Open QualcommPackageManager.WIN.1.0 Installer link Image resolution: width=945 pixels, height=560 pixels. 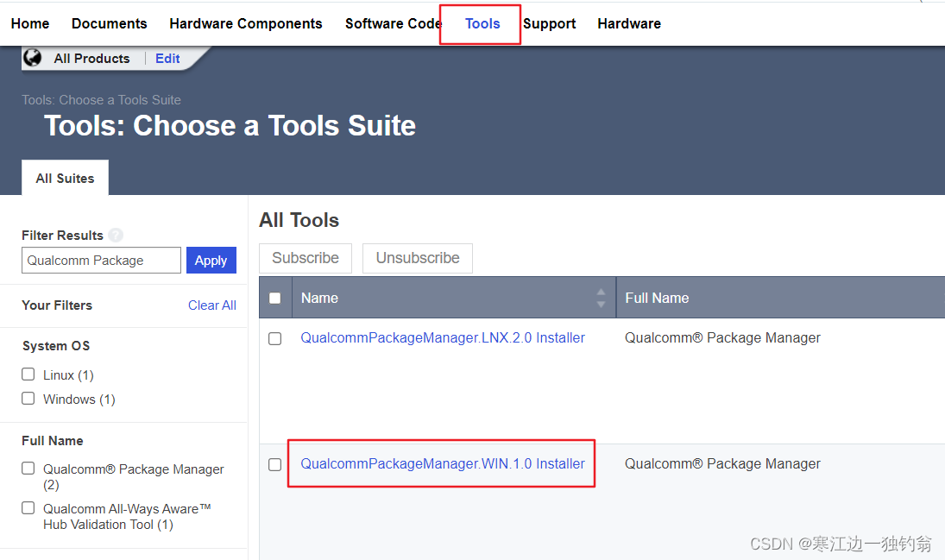(443, 463)
